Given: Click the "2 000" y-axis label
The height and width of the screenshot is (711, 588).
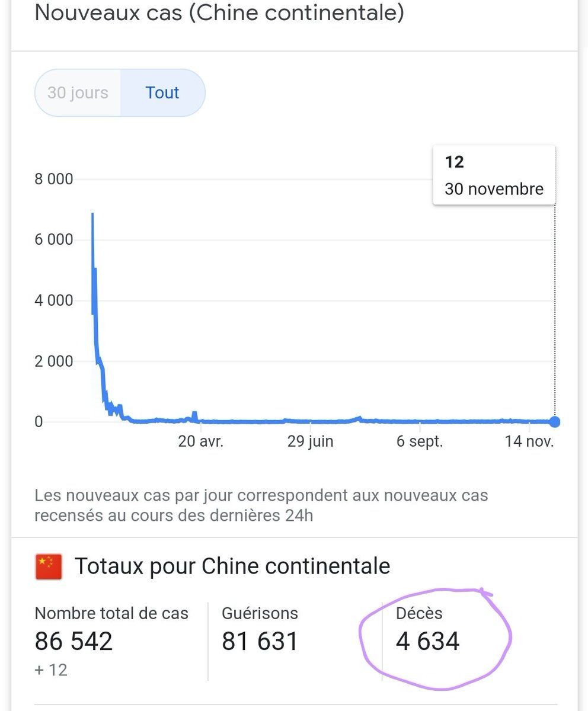Looking at the screenshot, I should click(x=53, y=361).
